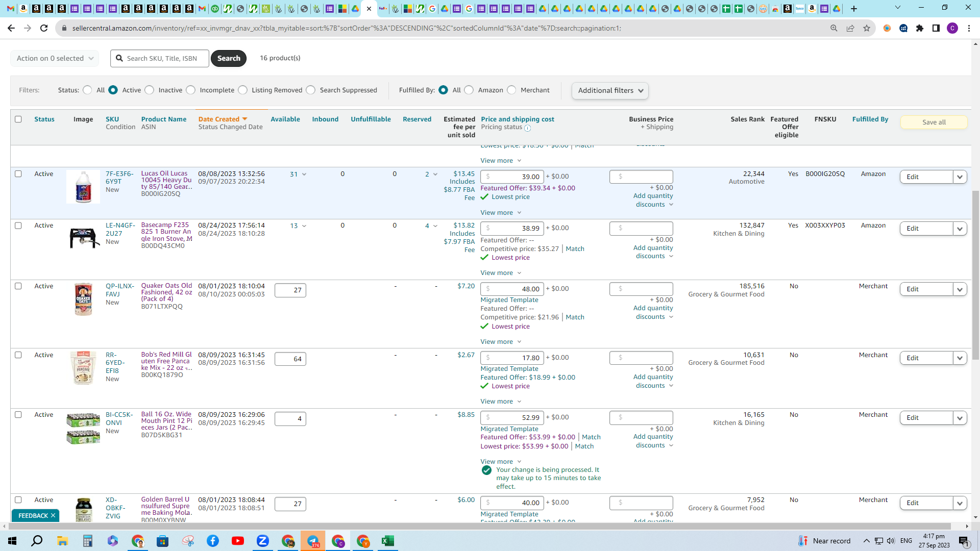Sort by the Status column header
Screen dimensions: 980x551
pos(44,119)
